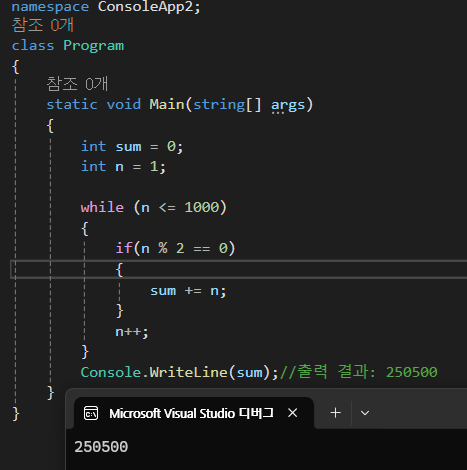Click 'int sum = 0;' declaration line
467x470 pixels.
coord(132,147)
